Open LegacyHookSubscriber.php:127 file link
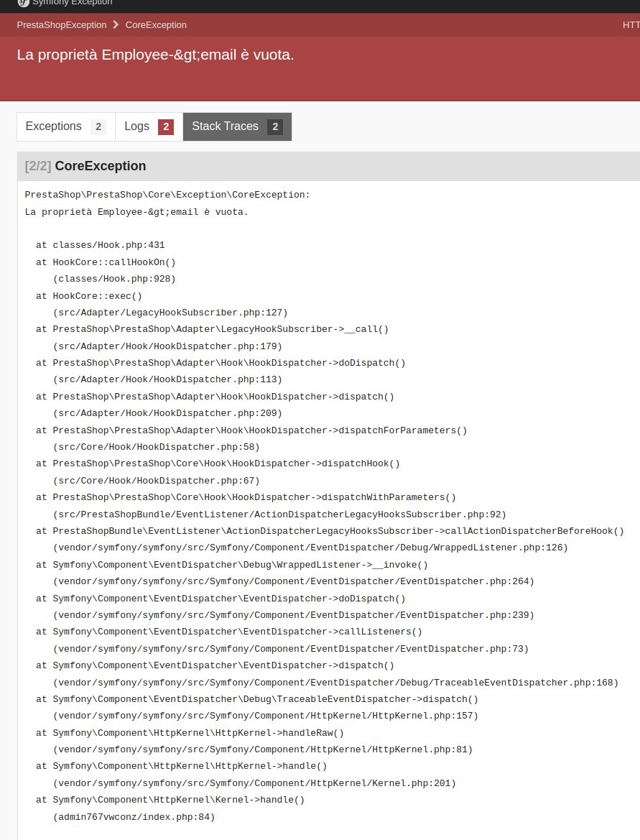The width and height of the screenshot is (640, 840). click(170, 312)
